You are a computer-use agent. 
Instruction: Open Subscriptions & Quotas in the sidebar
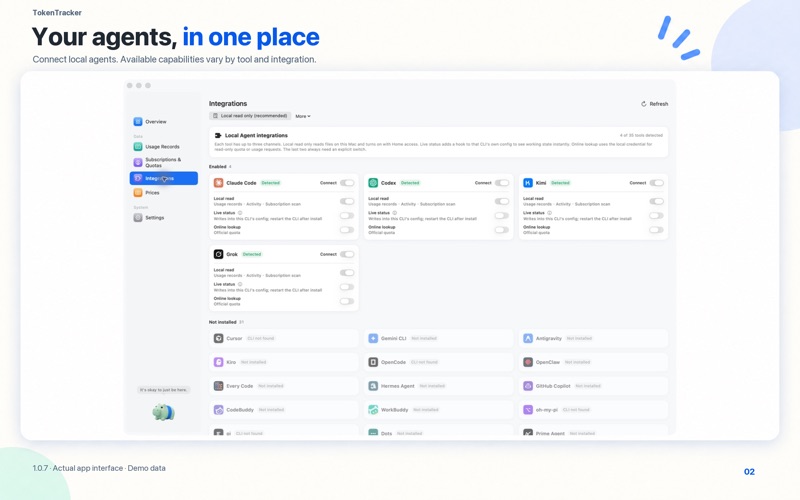point(164,162)
